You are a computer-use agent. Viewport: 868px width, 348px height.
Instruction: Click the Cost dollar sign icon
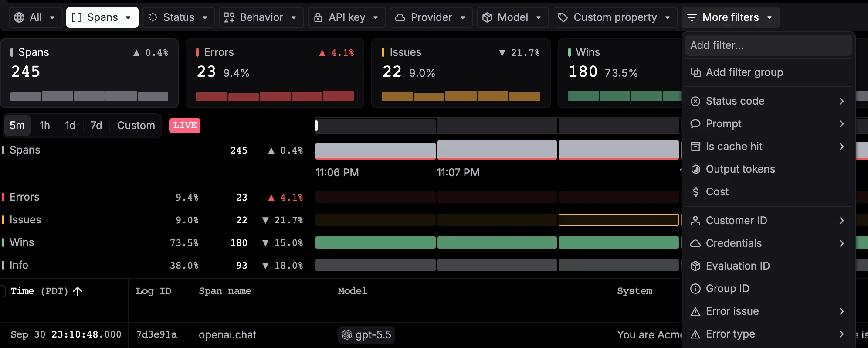click(696, 192)
